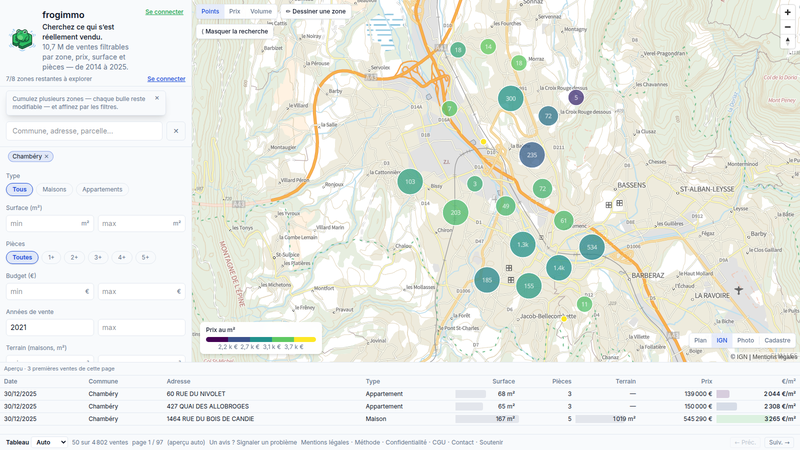Open the Tableau Auto dropdown
The width and height of the screenshot is (800, 450).
(x=49, y=442)
